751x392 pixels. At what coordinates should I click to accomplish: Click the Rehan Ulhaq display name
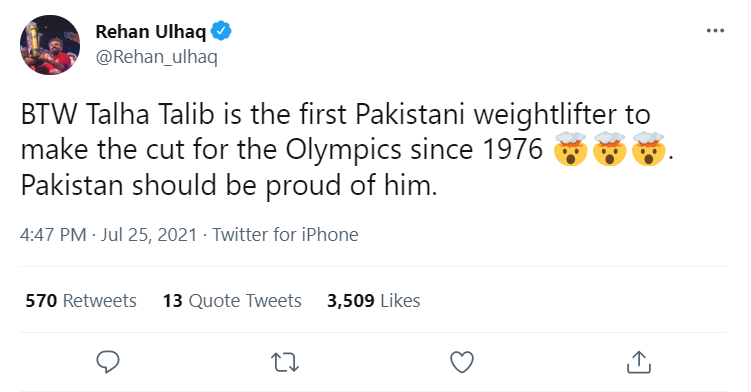[x=151, y=32]
